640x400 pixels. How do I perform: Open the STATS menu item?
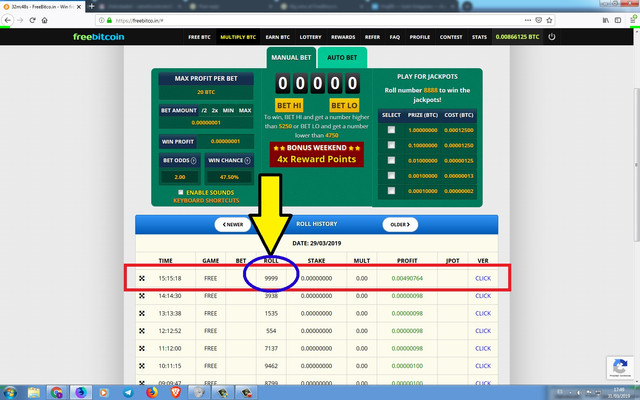(479, 37)
